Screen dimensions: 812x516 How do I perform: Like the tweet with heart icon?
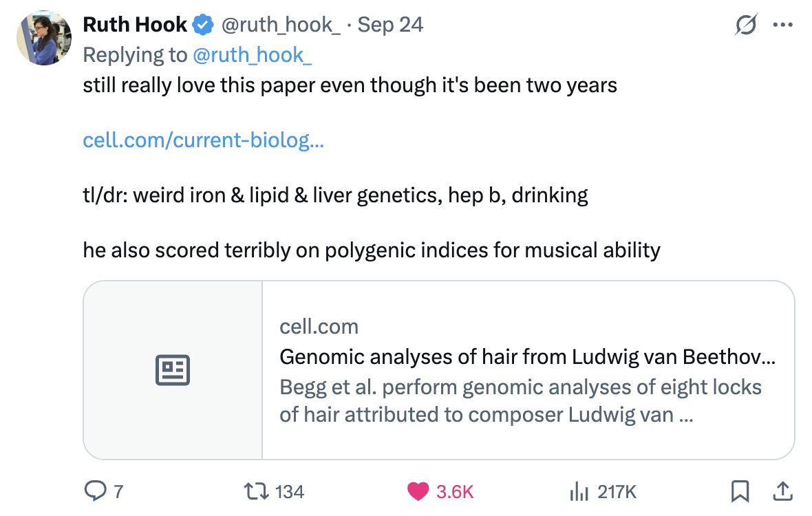[x=417, y=491]
